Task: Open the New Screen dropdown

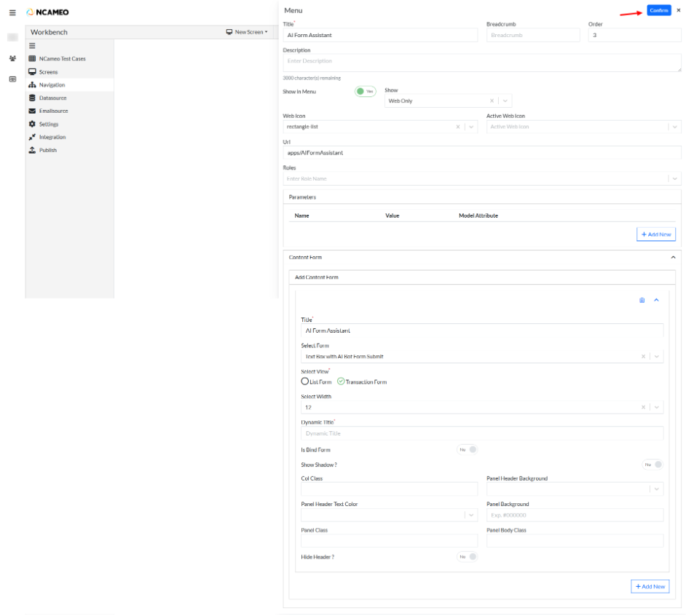Action: (247, 32)
